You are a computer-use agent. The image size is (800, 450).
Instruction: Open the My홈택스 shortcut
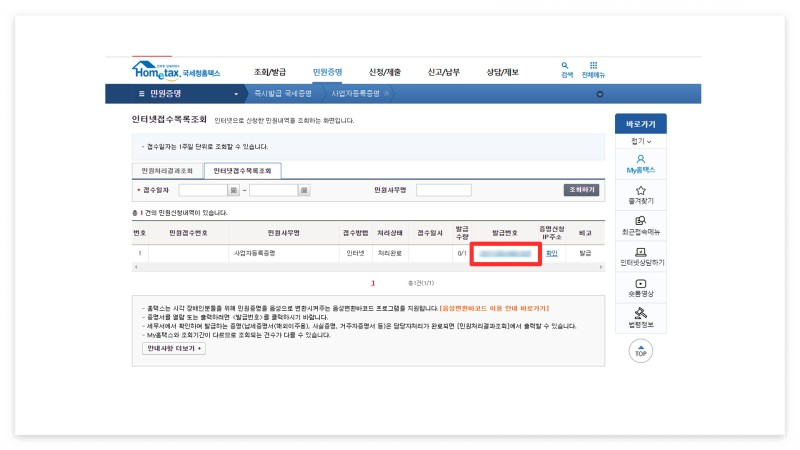pos(640,164)
